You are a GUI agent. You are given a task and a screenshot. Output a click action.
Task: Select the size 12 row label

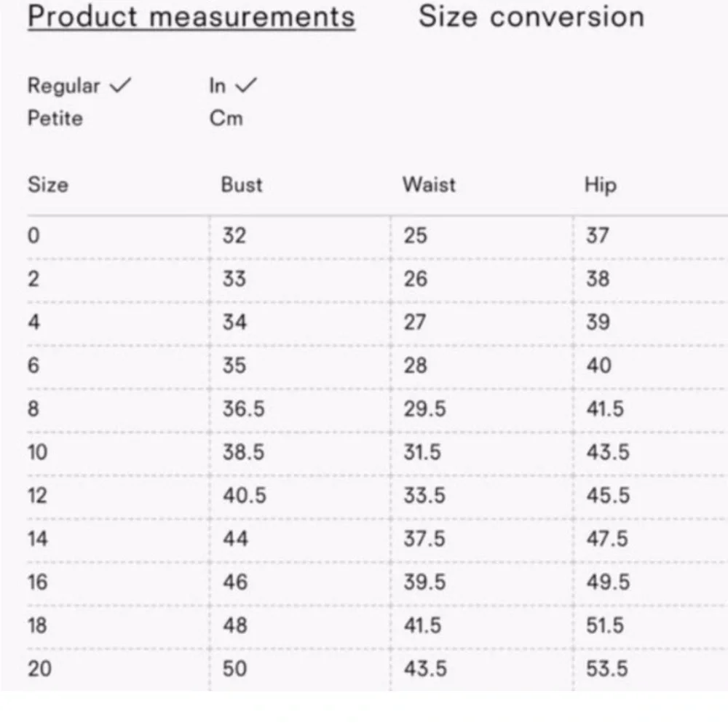(37, 496)
